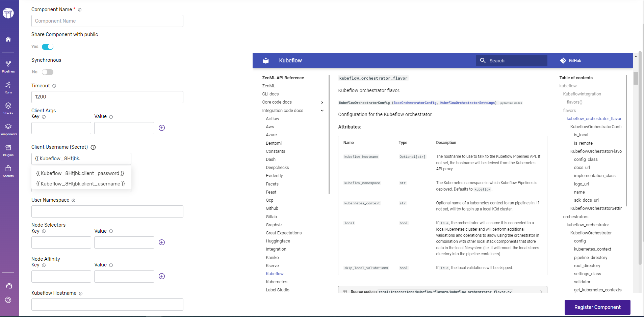
Task: Click the Component Name input field
Action: (x=107, y=21)
